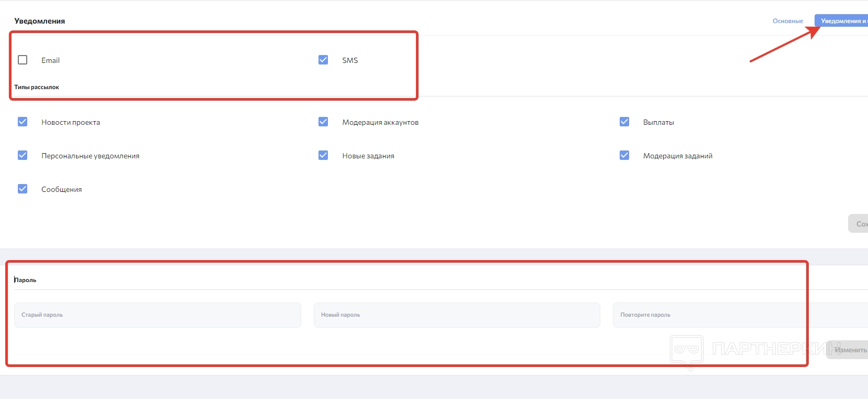Image resolution: width=868 pixels, height=399 pixels.
Task: Click the Новости проекта label
Action: click(x=71, y=122)
